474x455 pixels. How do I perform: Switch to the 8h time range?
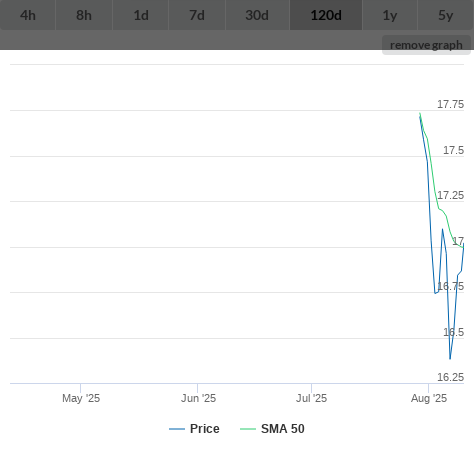(x=84, y=15)
